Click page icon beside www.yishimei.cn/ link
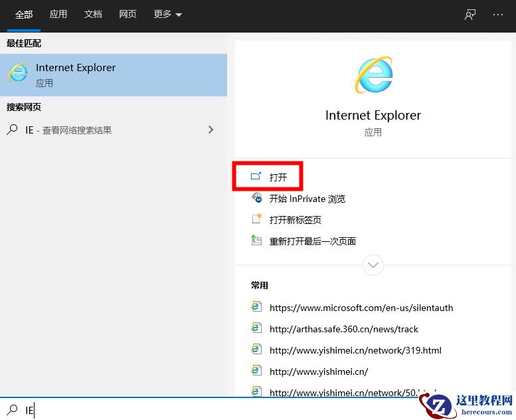This screenshot has width=516, height=420. [x=256, y=370]
